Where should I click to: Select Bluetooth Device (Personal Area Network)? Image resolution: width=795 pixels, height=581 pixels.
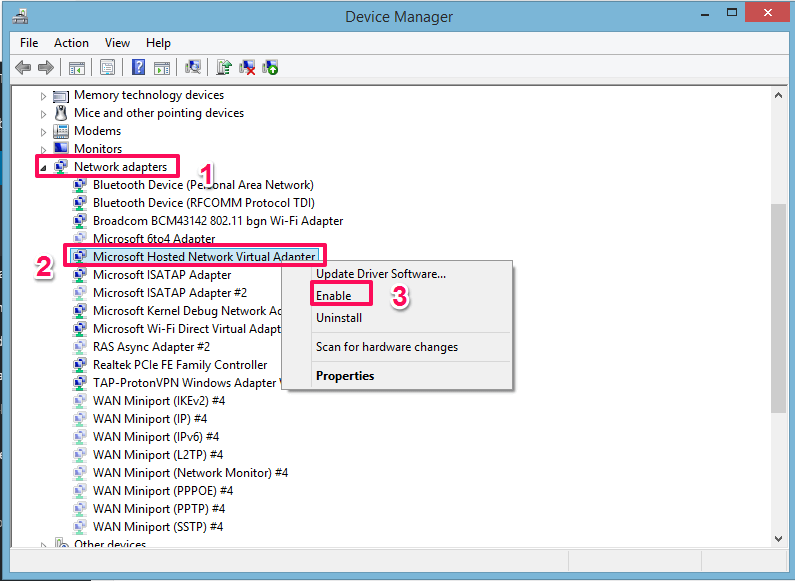(x=203, y=185)
